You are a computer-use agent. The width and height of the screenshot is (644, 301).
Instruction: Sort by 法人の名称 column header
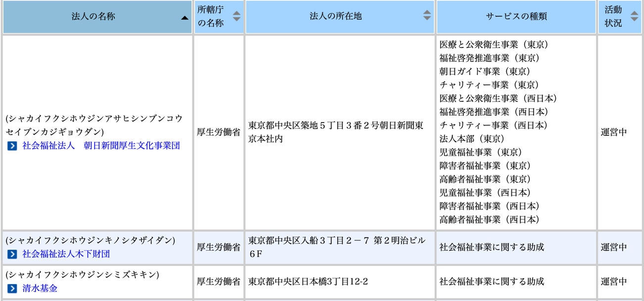tap(98, 17)
